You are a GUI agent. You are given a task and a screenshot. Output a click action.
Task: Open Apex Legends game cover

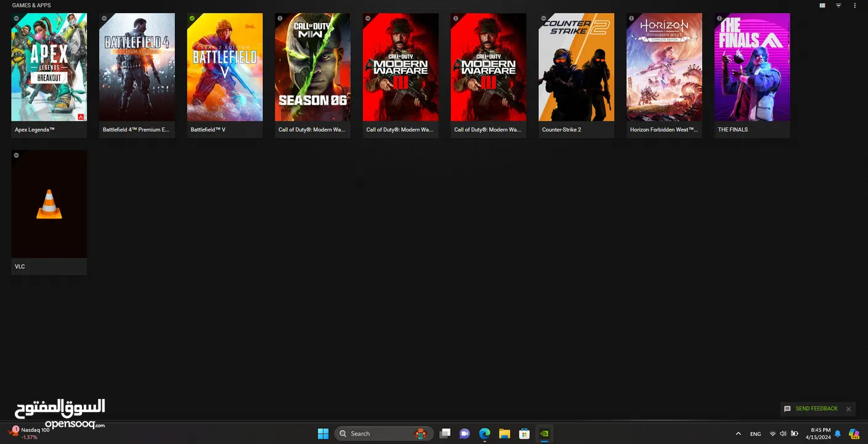pos(49,67)
